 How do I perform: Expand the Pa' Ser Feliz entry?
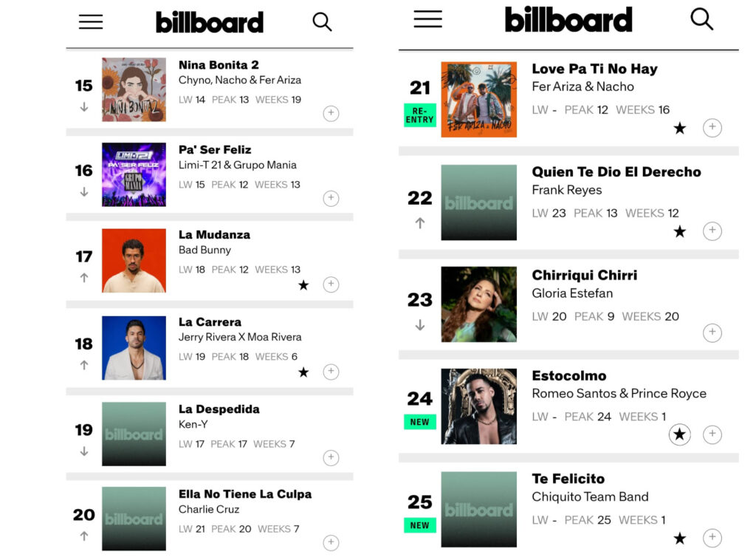pos(331,198)
